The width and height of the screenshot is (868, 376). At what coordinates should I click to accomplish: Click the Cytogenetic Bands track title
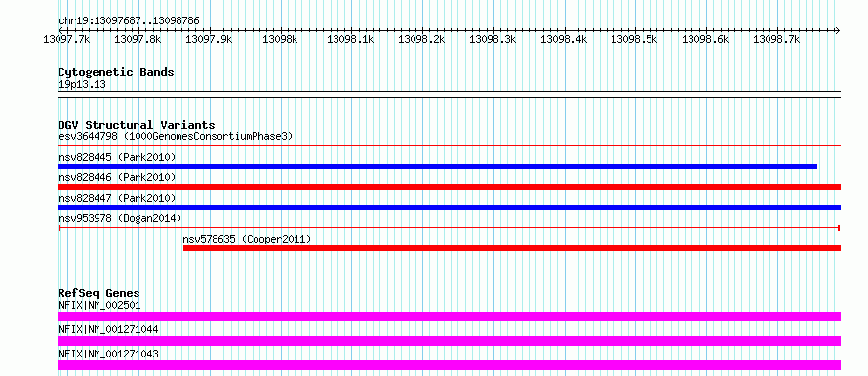(x=116, y=72)
